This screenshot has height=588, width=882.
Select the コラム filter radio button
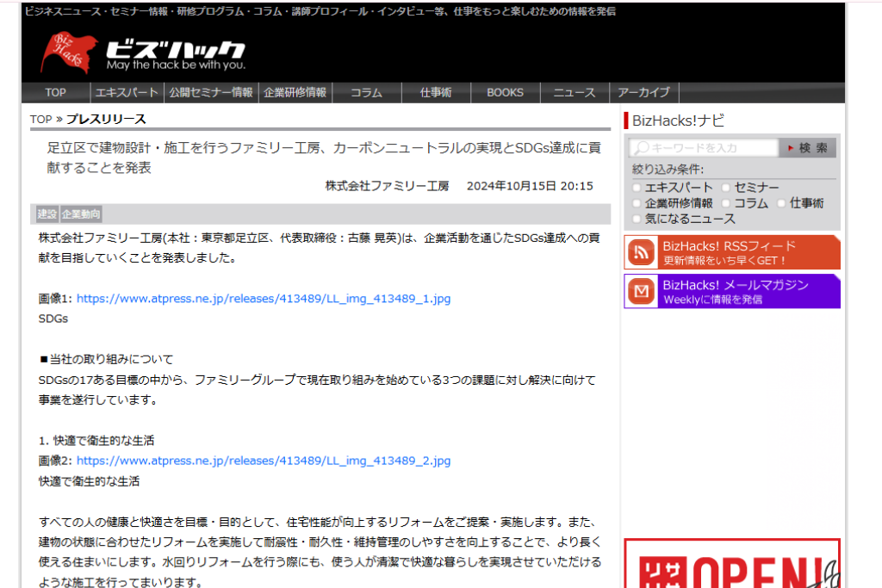point(725,203)
